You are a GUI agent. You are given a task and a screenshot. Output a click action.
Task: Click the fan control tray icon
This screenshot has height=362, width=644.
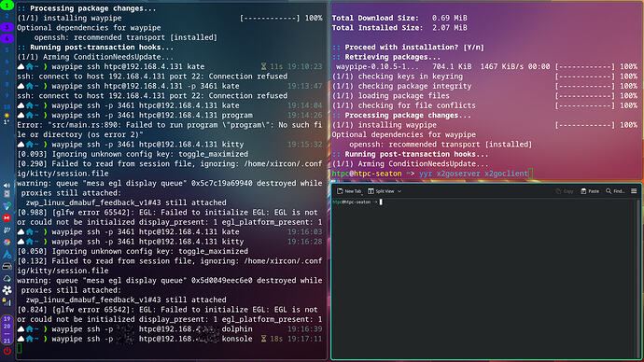[7, 290]
